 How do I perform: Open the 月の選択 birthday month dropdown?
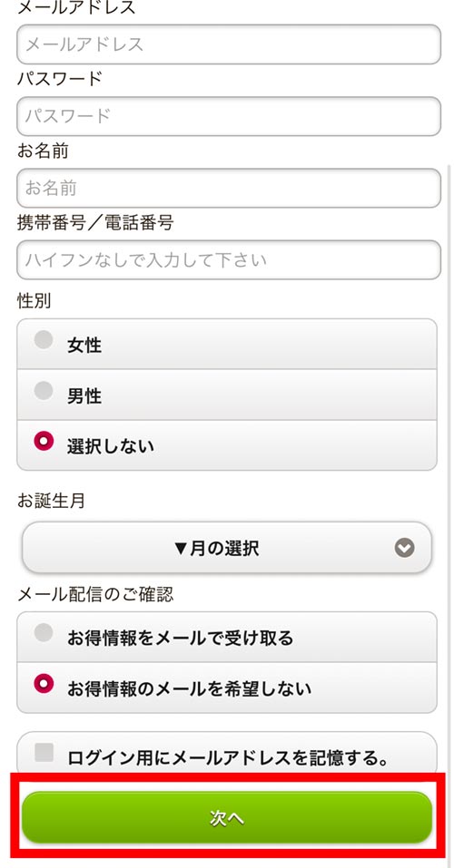[x=227, y=548]
